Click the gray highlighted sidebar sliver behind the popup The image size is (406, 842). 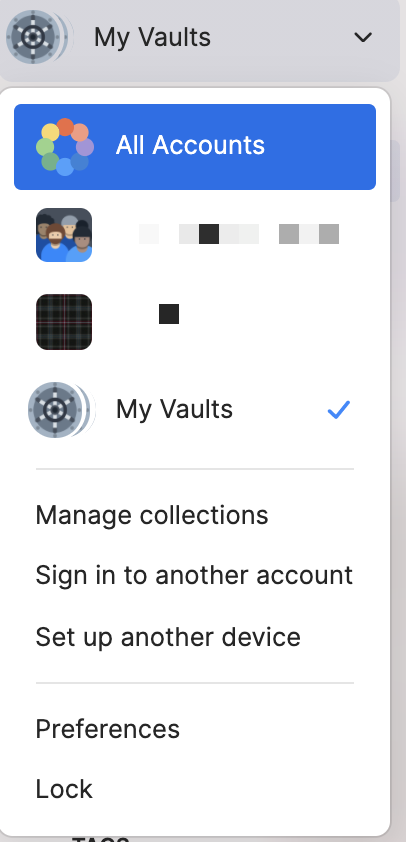point(396,171)
